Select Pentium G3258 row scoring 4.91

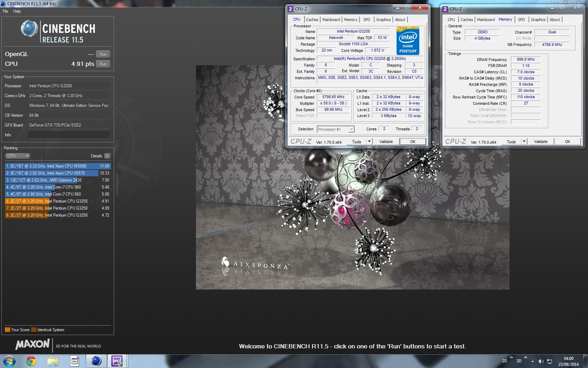(58, 201)
